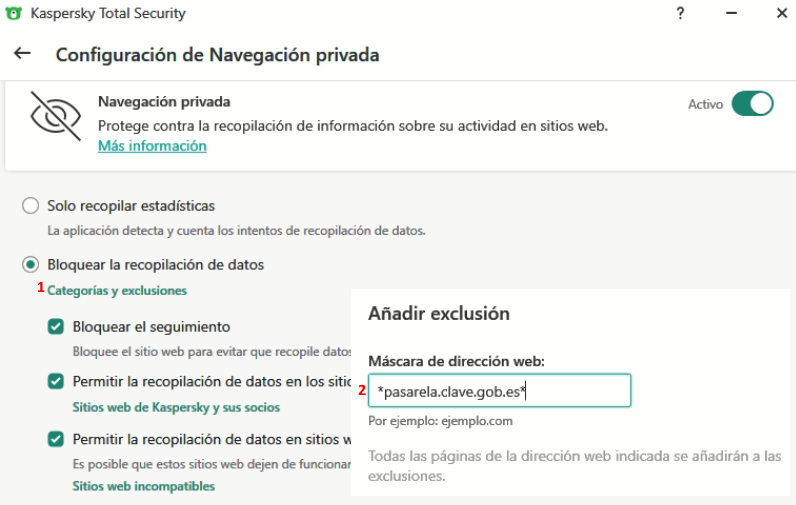Open help with the question mark icon

681,15
